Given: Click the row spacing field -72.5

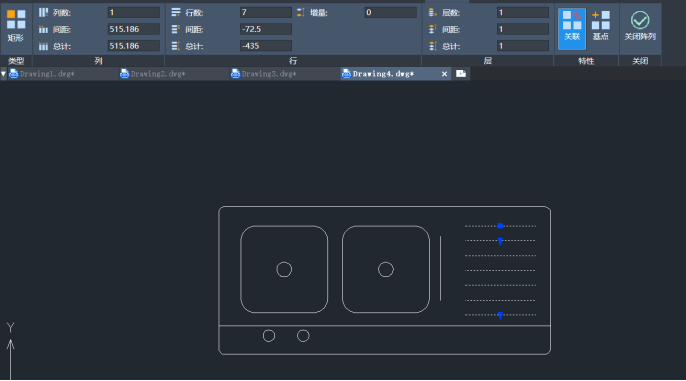Looking at the screenshot, I should click(266, 29).
